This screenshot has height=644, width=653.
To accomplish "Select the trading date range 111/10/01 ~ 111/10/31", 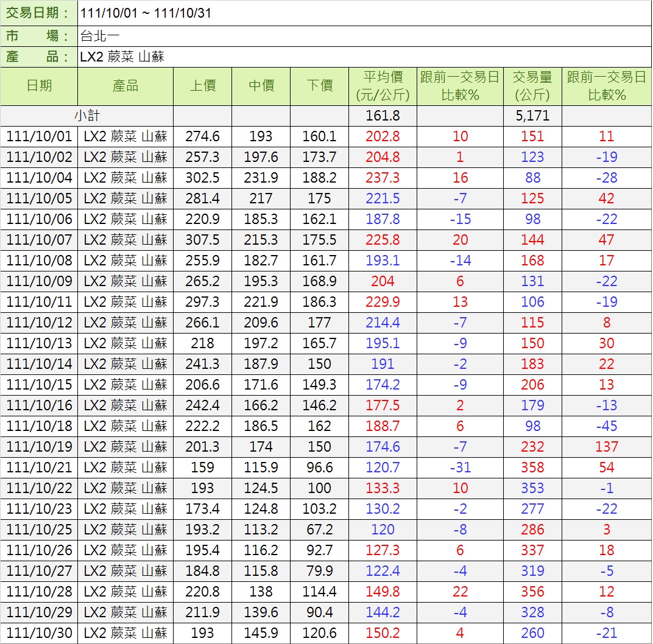I will point(146,13).
